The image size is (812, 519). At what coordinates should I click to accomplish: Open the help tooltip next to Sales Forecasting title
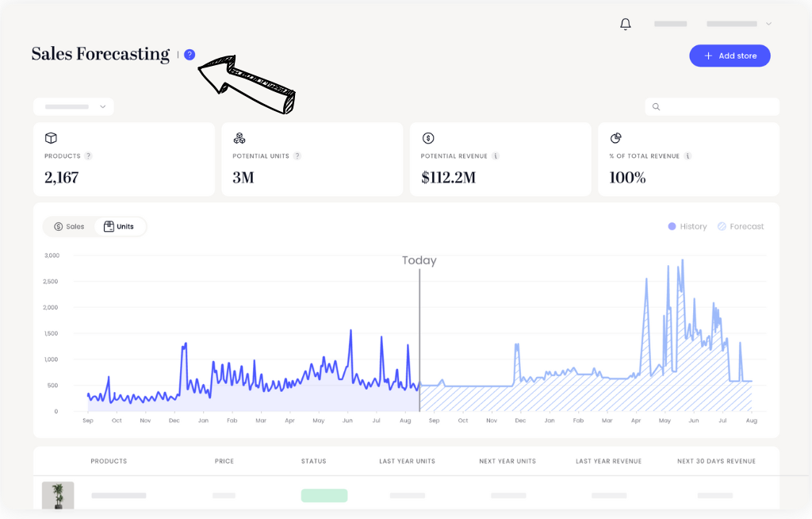click(189, 56)
